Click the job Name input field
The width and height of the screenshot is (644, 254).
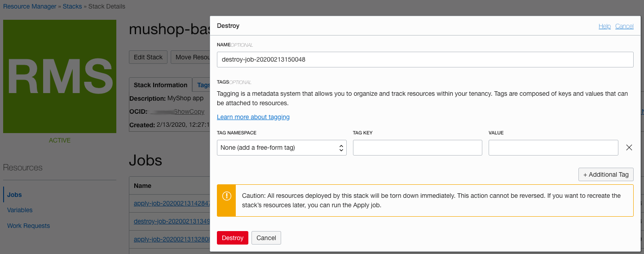pyautogui.click(x=425, y=59)
